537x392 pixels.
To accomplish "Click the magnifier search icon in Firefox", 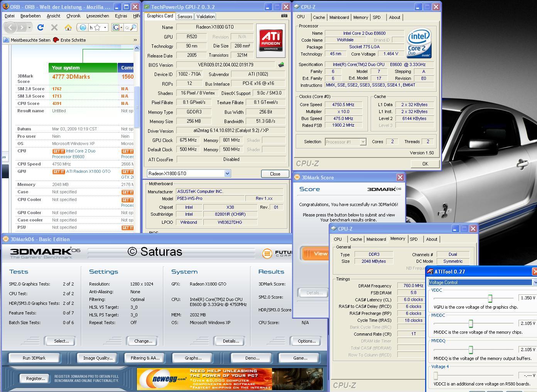I will tap(133, 27).
